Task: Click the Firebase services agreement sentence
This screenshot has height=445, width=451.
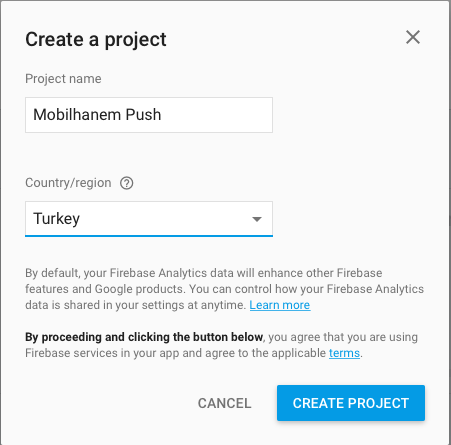Action: click(221, 345)
